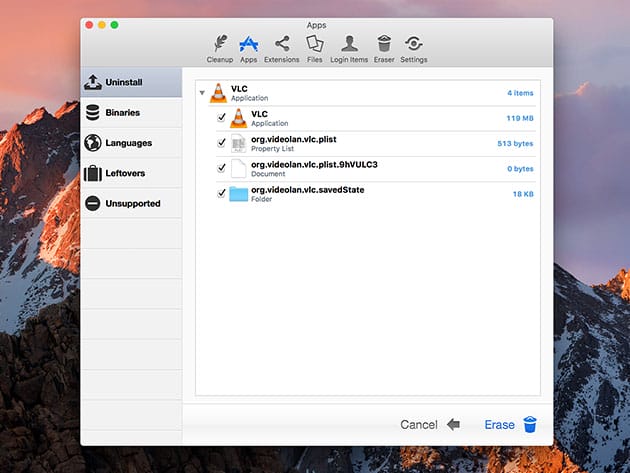Open the Languages sidebar section
Viewport: 630px width, 473px height.
click(x=131, y=142)
